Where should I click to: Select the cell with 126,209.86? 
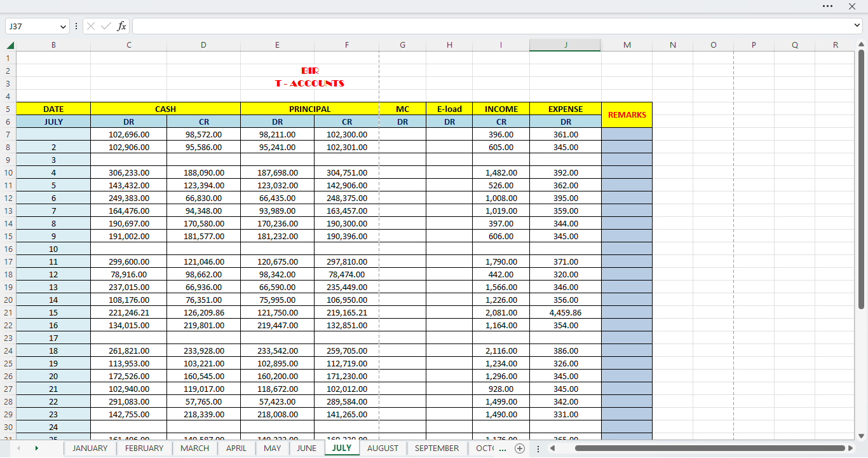pyautogui.click(x=204, y=312)
